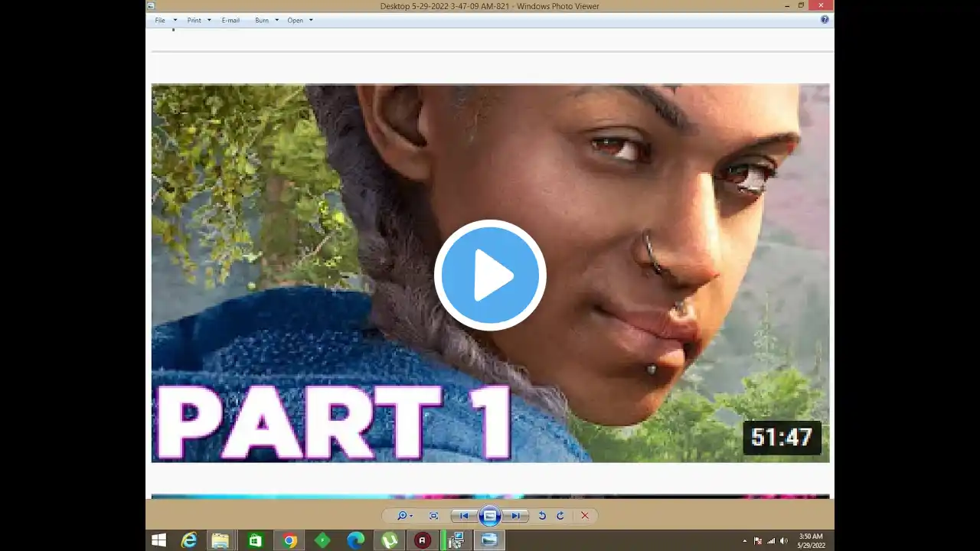This screenshot has width=980, height=551.
Task: Go to the previous photo
Action: click(x=463, y=516)
